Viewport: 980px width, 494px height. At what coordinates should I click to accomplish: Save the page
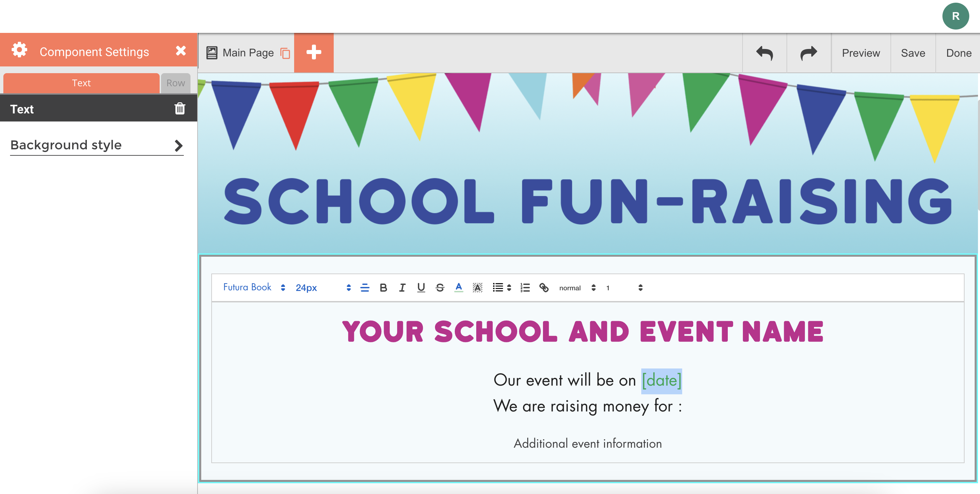tap(913, 53)
